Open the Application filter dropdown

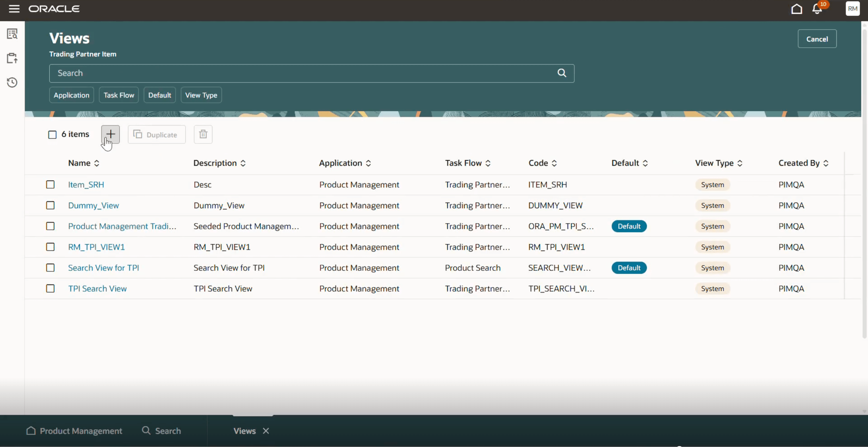click(x=71, y=95)
